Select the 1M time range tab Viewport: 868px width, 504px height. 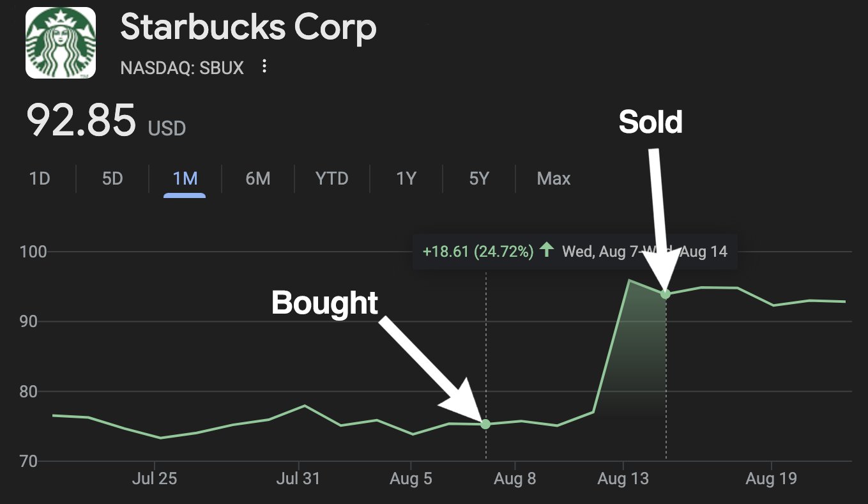(x=185, y=179)
